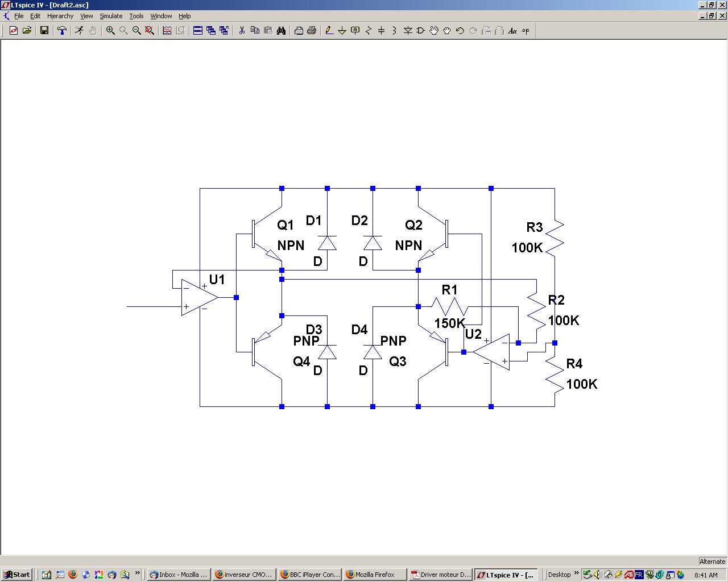The width and height of the screenshot is (728, 582).
Task: Select the Resistor component tool
Action: 369,31
